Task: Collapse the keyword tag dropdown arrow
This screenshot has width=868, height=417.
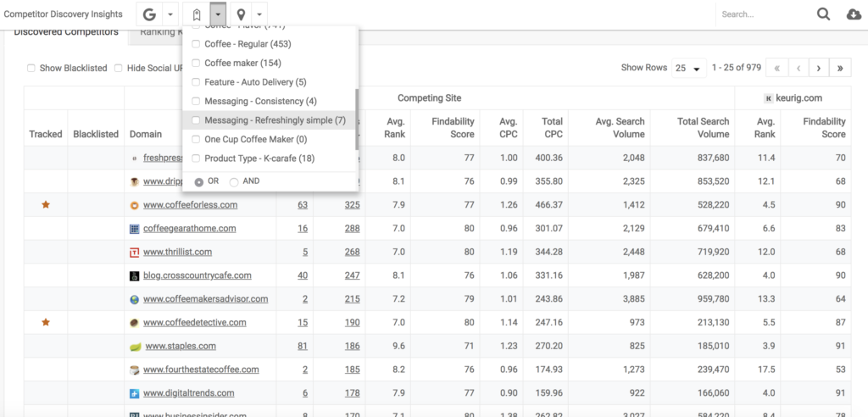Action: pyautogui.click(x=219, y=14)
